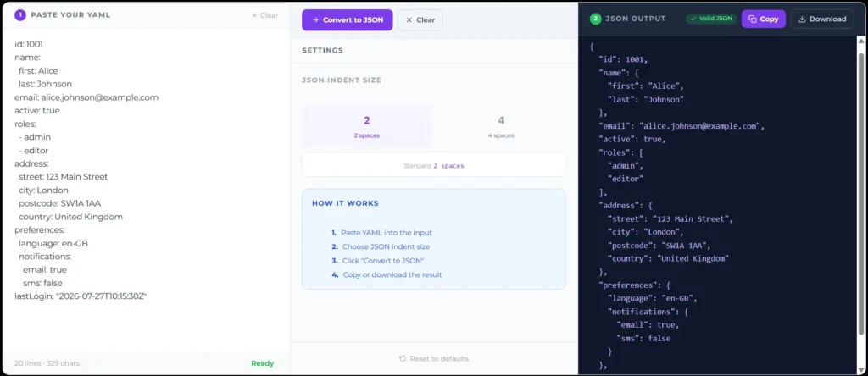Viewport: 868px width, 376px height.
Task: Click the arrow icon in Convert button
Action: pos(315,20)
